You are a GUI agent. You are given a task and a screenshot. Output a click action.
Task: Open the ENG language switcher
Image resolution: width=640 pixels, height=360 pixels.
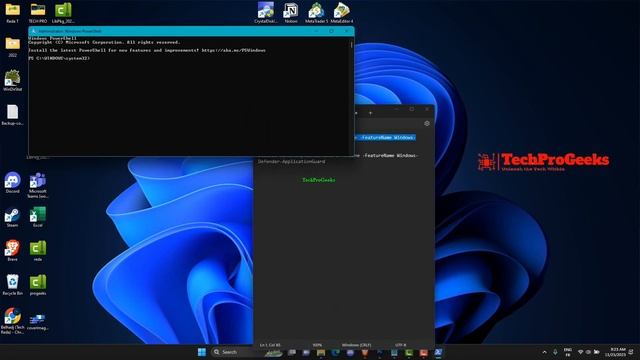[568, 352]
